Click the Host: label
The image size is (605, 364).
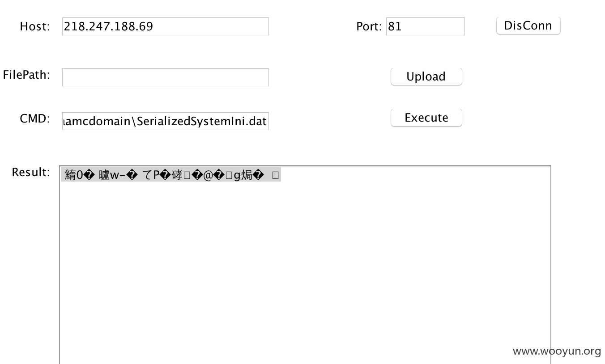click(x=35, y=26)
